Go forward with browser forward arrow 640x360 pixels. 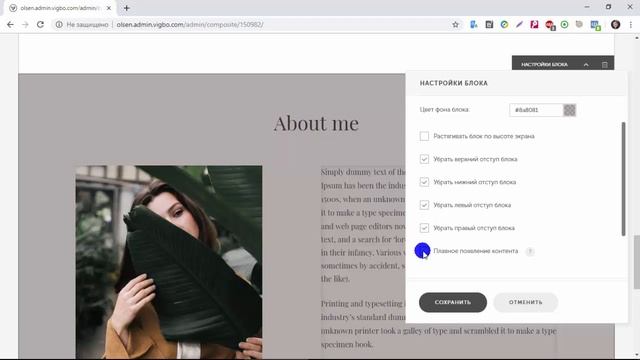point(25,24)
